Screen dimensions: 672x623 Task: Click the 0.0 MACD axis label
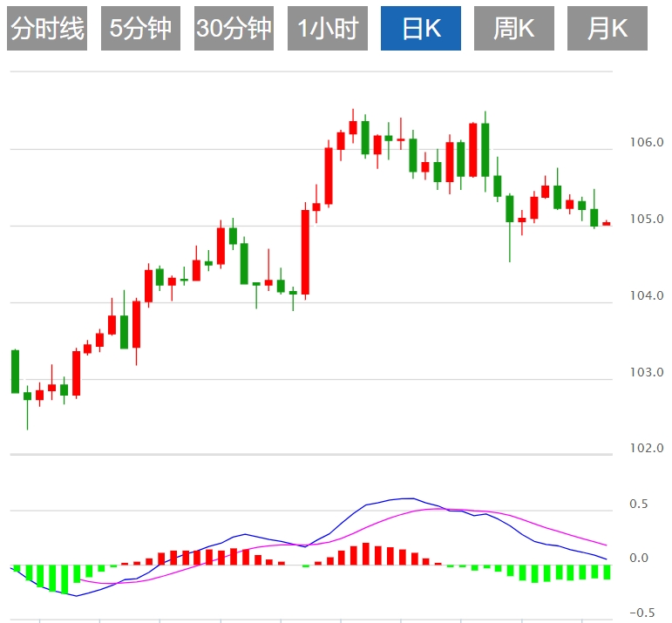click(x=639, y=559)
